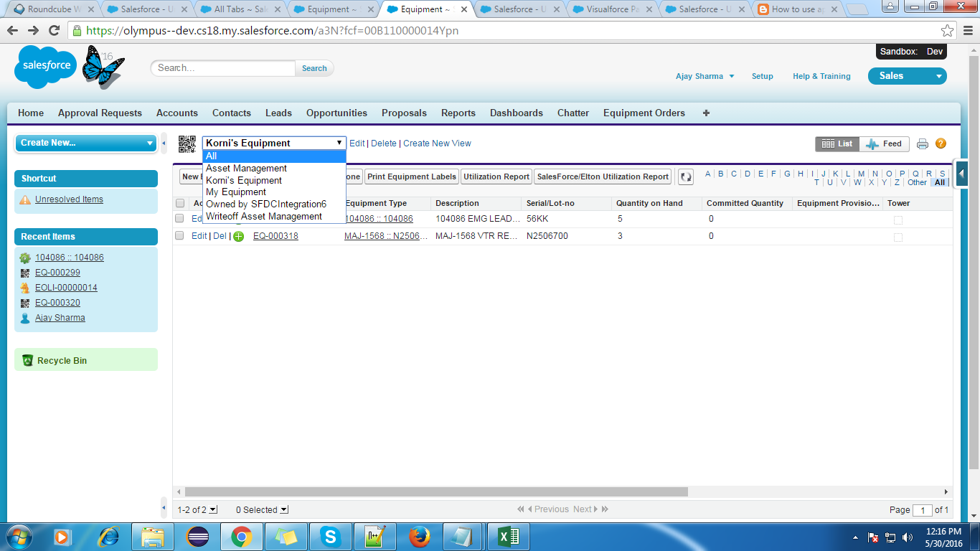This screenshot has height=551, width=980.
Task: Open the all tabs plus icon
Action: coord(706,113)
